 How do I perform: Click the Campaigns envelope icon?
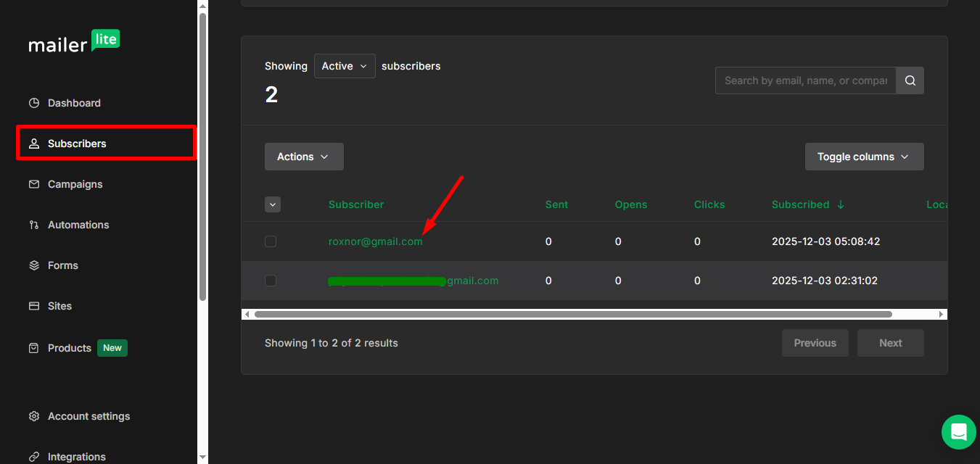34,184
